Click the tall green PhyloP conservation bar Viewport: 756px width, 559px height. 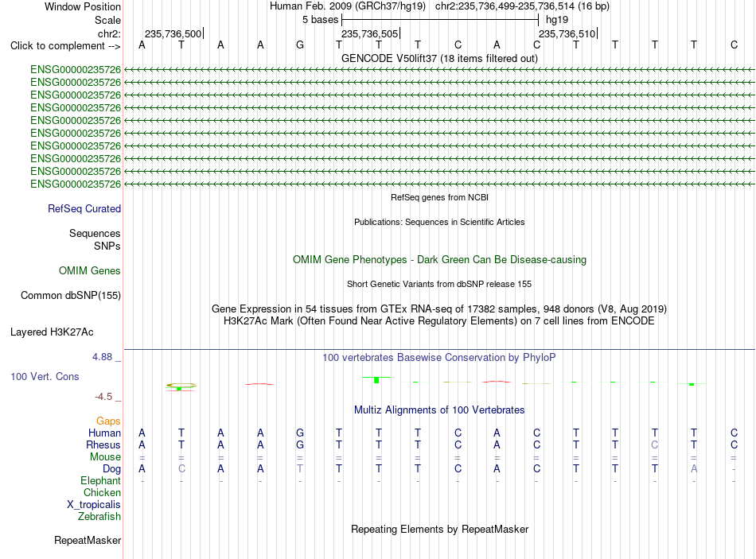pos(376,380)
